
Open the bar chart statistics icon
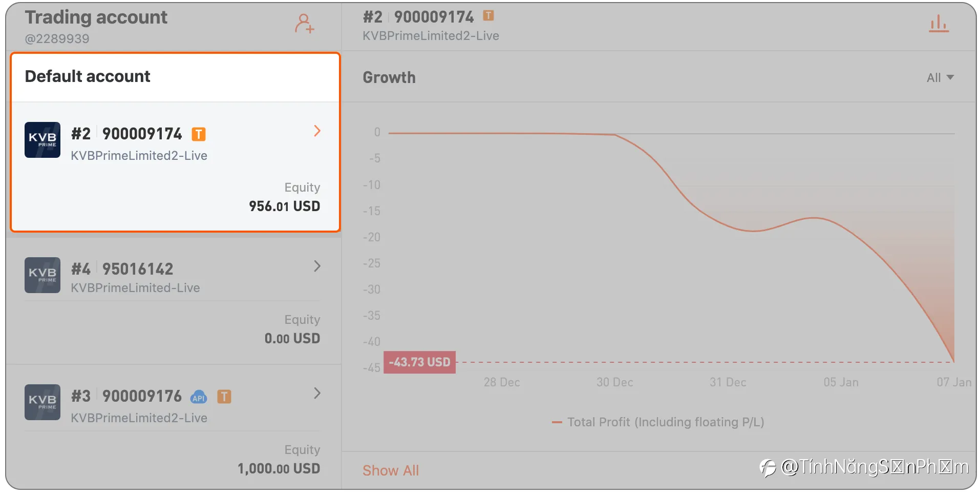click(x=939, y=24)
